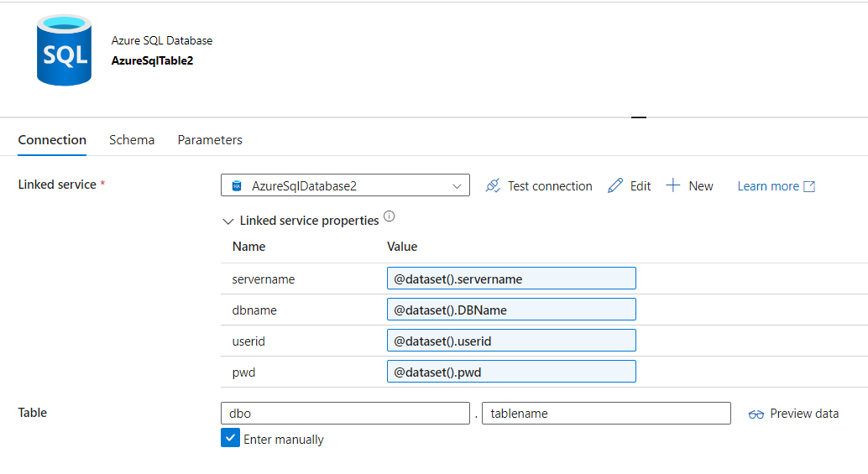
Task: Open the Learn more link
Action: [768, 186]
